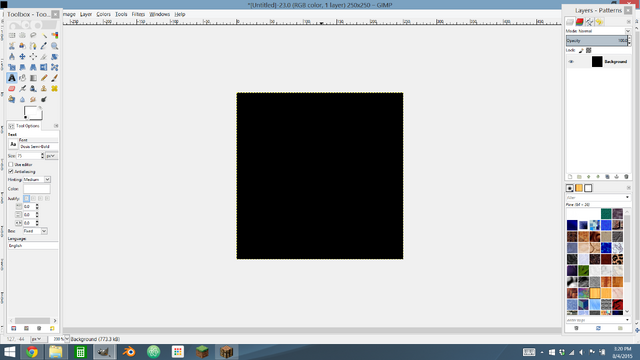Image resolution: width=640 pixels, height=360 pixels.
Task: Choose left justify for text
Action: 26,198
